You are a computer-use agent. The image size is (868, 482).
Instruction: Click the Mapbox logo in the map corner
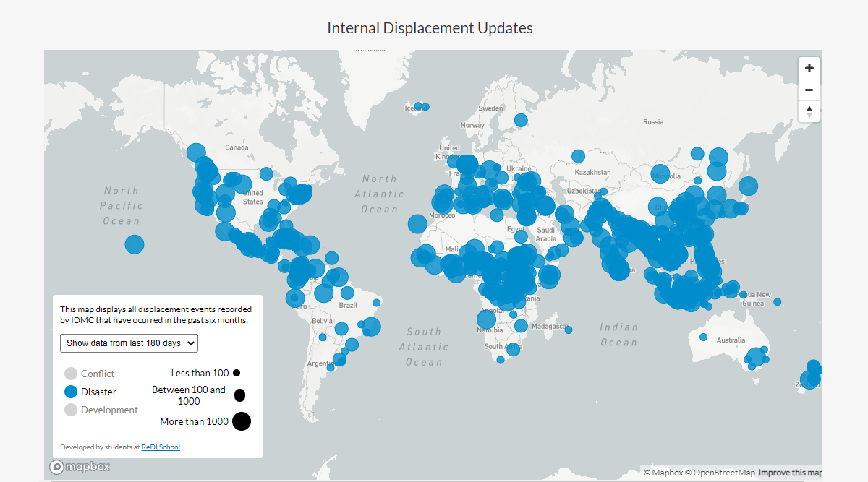click(80, 467)
